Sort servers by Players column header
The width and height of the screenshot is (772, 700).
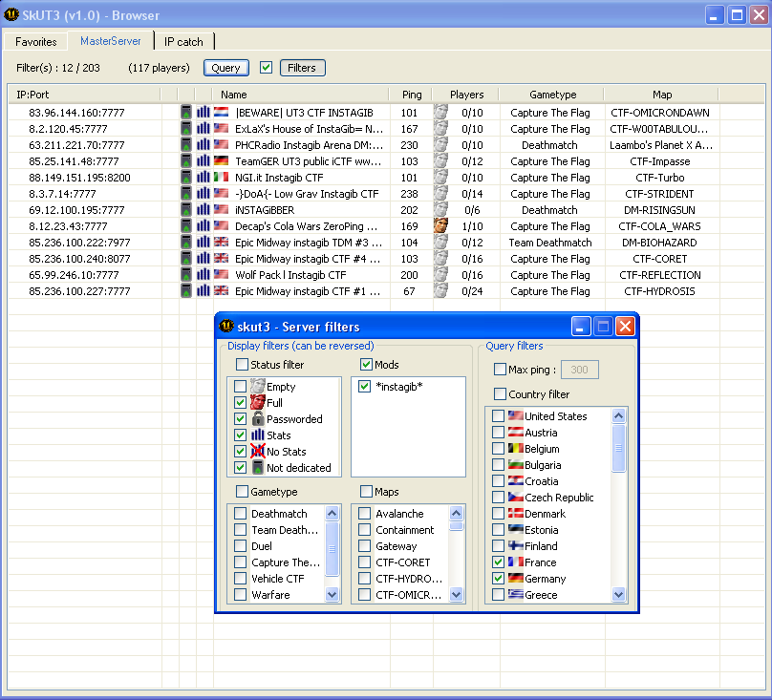tap(466, 95)
